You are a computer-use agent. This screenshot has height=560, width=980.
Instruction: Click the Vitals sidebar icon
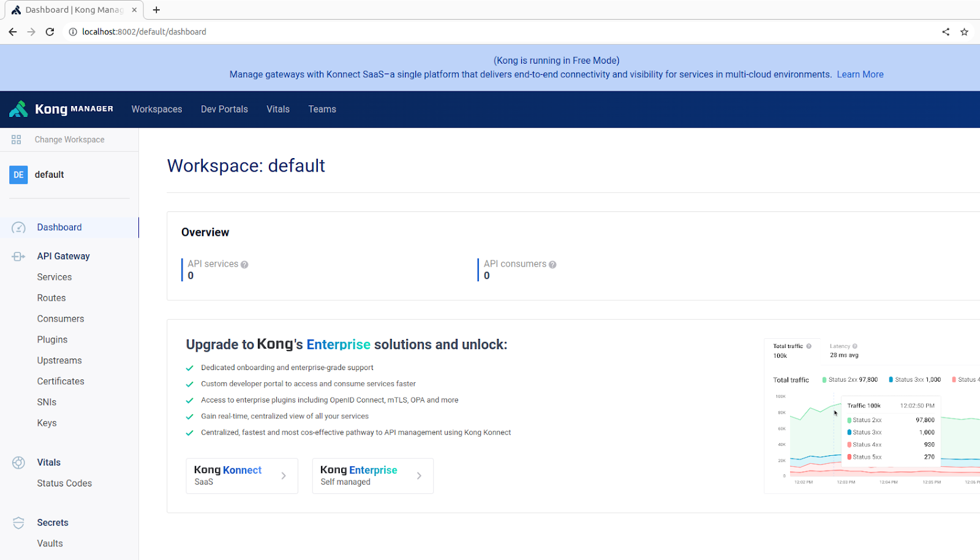19,463
